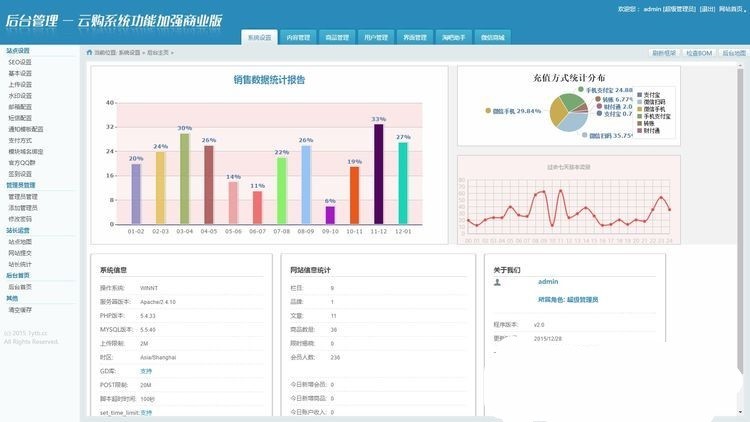Click the 销售数据统计报告 chart title

click(x=269, y=80)
